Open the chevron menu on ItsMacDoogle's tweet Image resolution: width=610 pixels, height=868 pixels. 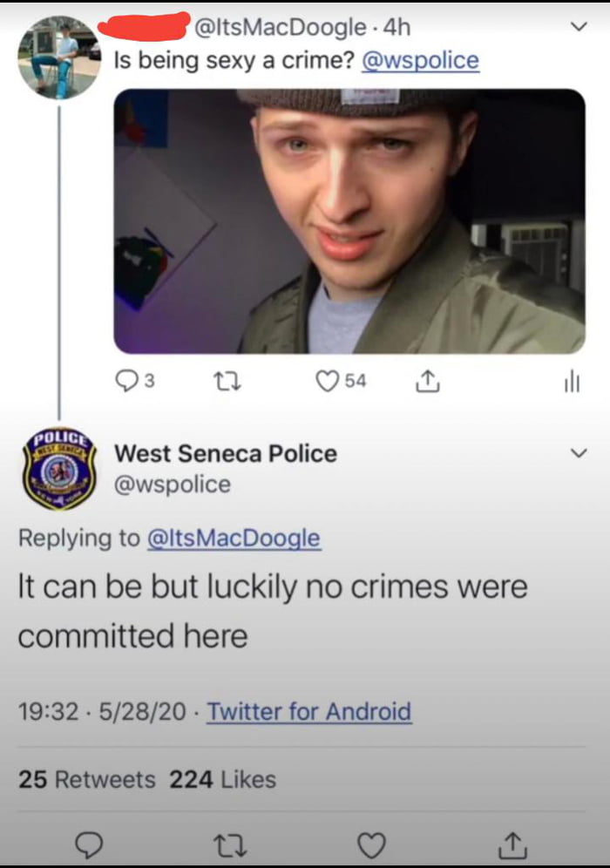pyautogui.click(x=578, y=26)
